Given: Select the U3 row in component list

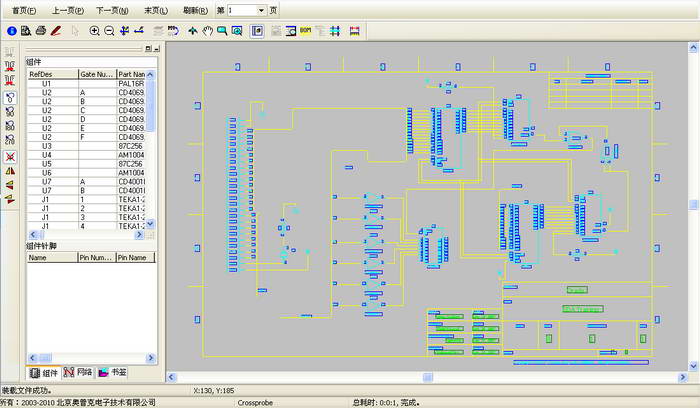Looking at the screenshot, I should (x=47, y=146).
